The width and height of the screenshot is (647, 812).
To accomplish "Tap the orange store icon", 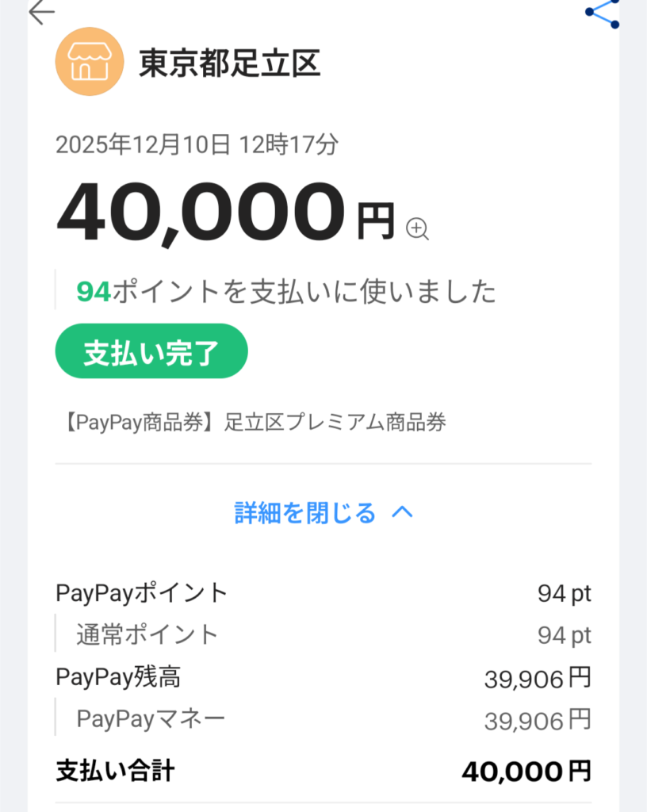I will tap(90, 62).
